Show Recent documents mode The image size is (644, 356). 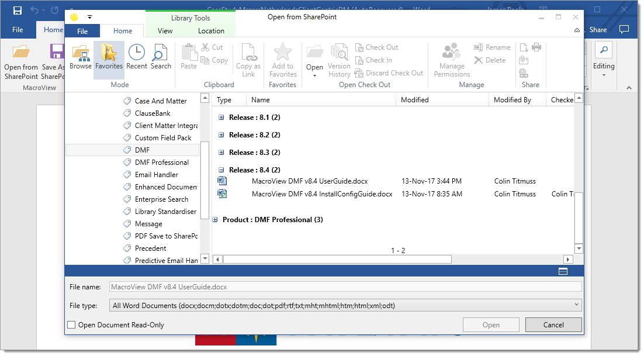tap(137, 57)
